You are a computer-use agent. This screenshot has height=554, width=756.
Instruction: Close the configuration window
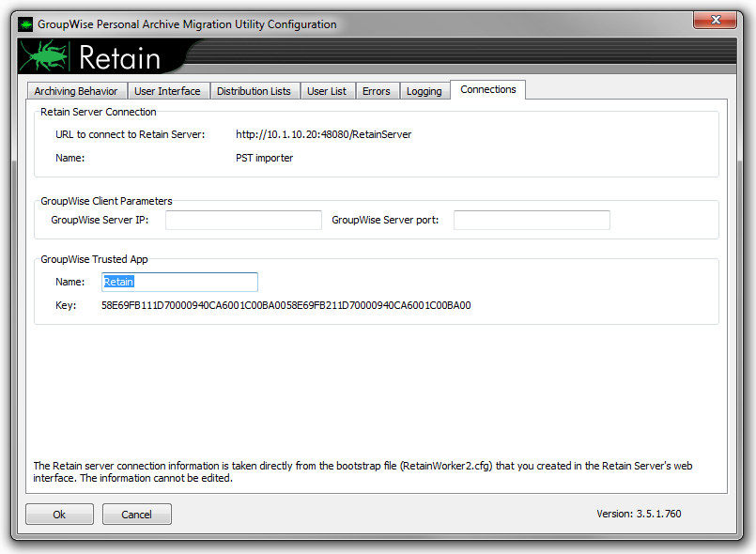click(716, 20)
